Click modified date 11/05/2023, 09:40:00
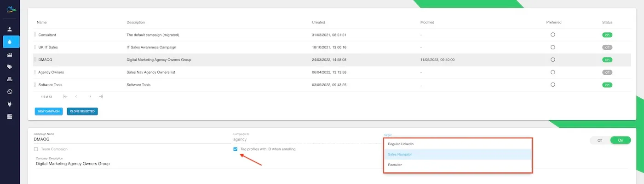Image resolution: width=644 pixels, height=184 pixels. coord(437,59)
